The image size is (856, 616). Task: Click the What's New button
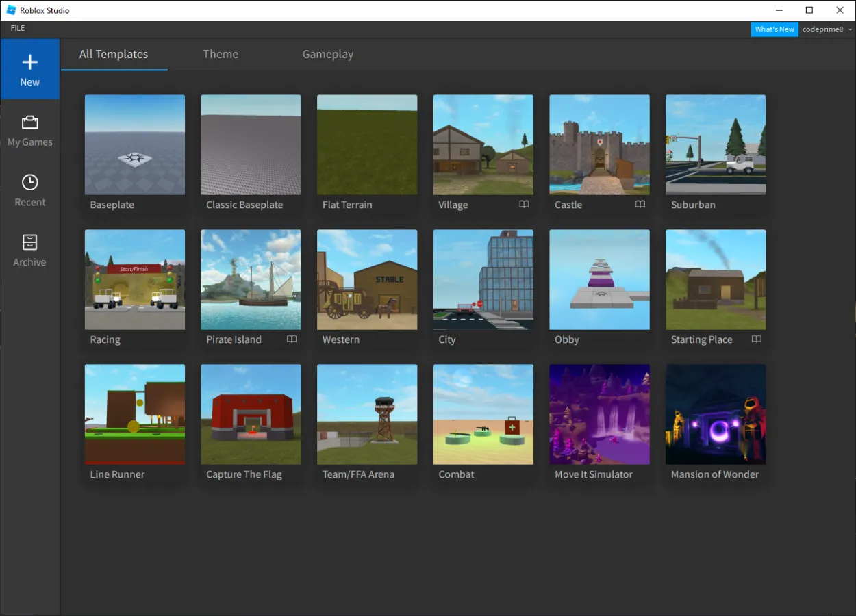pos(775,29)
